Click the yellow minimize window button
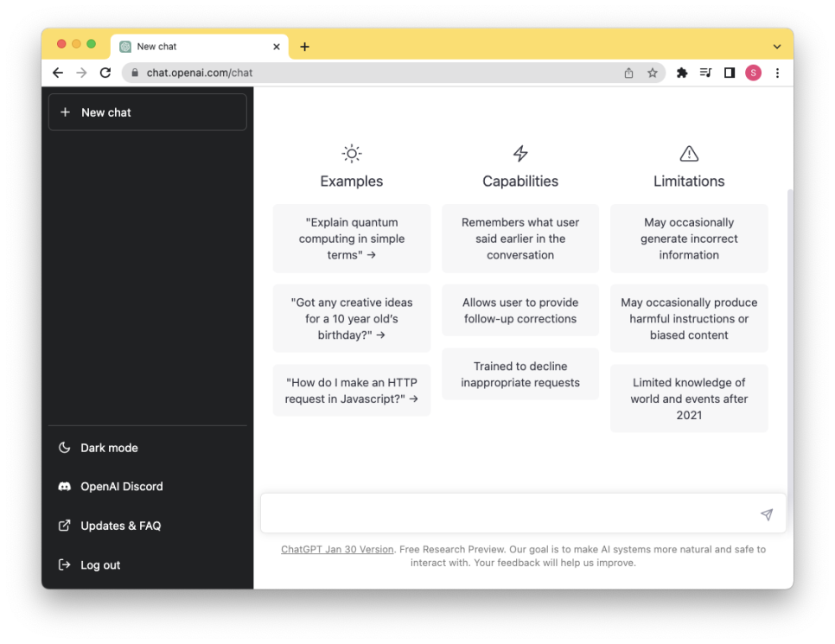The image size is (835, 644). point(76,44)
